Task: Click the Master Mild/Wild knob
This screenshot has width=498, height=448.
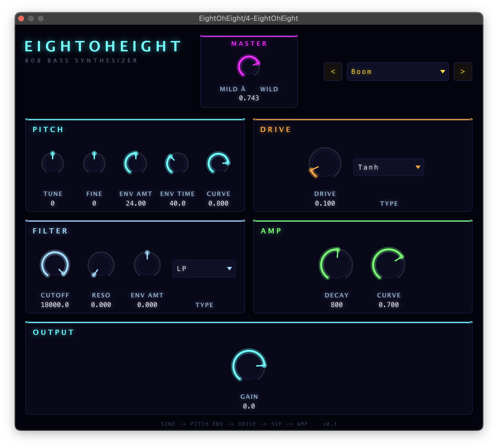Action: point(249,66)
